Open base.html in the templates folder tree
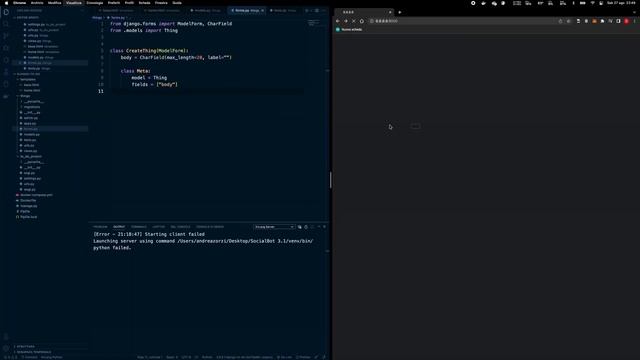Screen dimensions: 640x360 click(31, 85)
